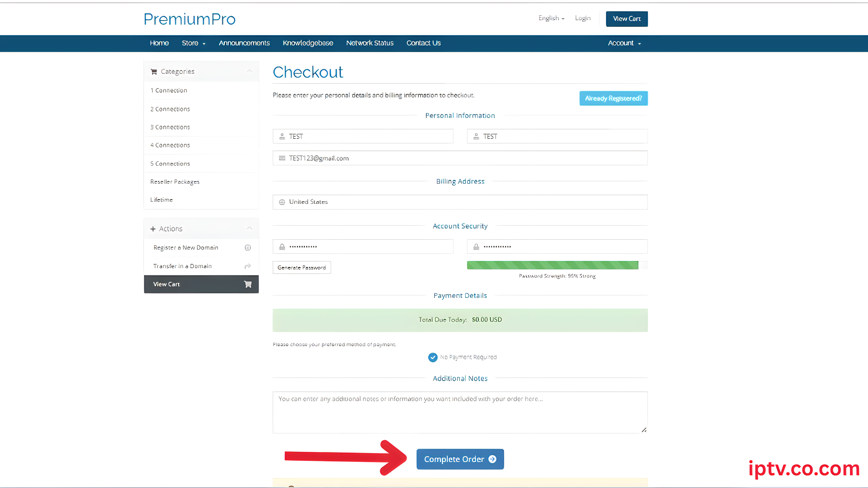Viewport: 868px width, 488px height.
Task: Collapse the Actions panel chevron
Action: [249, 228]
